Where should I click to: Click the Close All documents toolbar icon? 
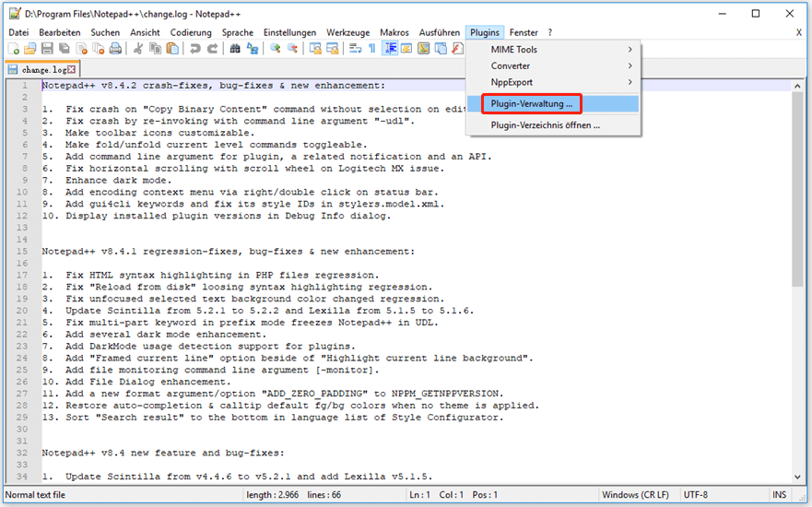coord(99,49)
